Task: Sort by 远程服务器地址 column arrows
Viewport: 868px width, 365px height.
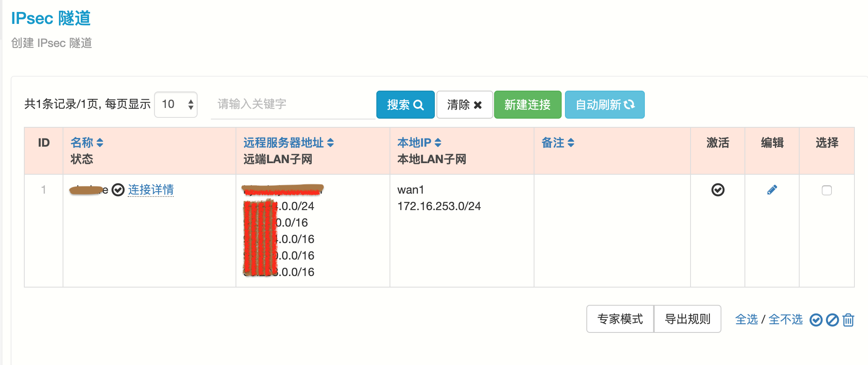Action: coord(330,143)
